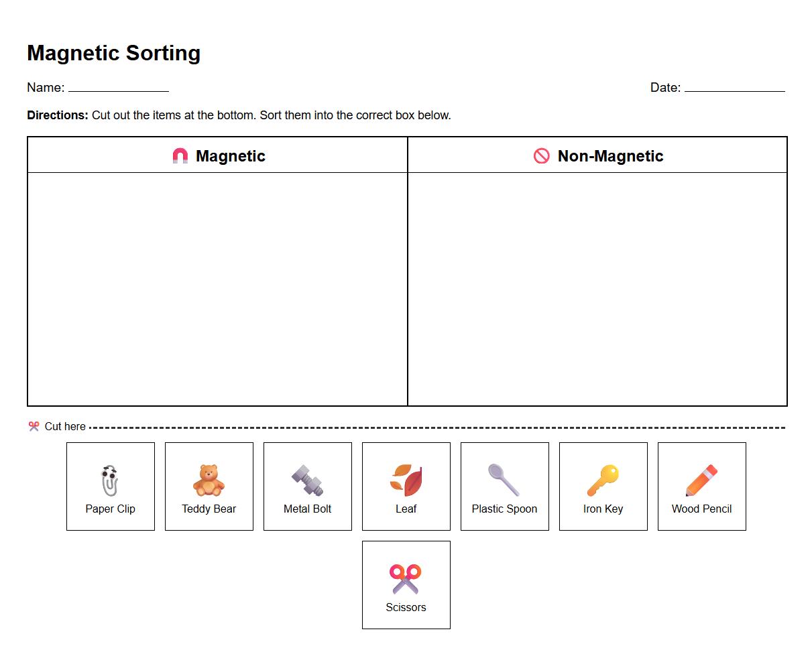Viewport: 812px width, 656px height.
Task: Click the Date input line
Action: click(x=736, y=88)
